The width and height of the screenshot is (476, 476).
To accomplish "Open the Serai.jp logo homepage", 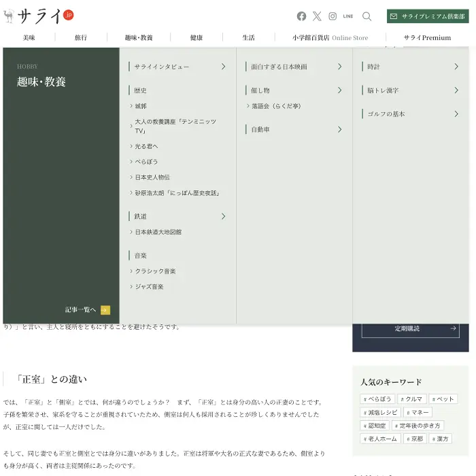I will coord(39,16).
